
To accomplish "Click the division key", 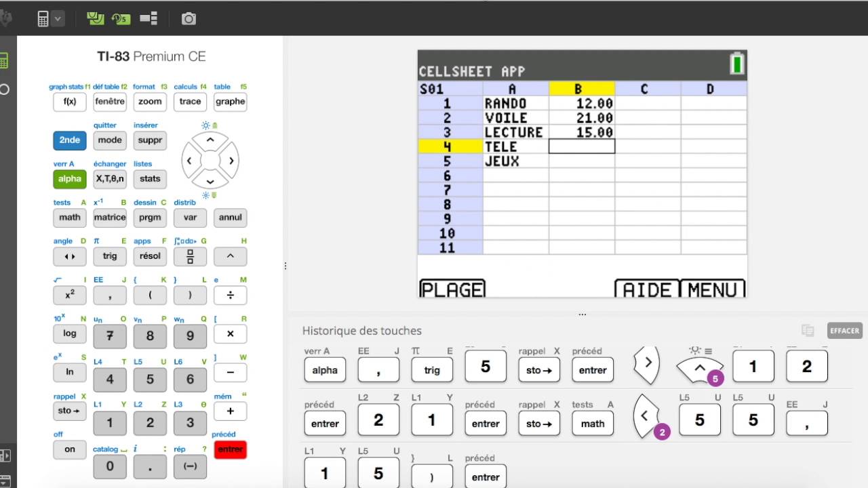I will [x=231, y=296].
